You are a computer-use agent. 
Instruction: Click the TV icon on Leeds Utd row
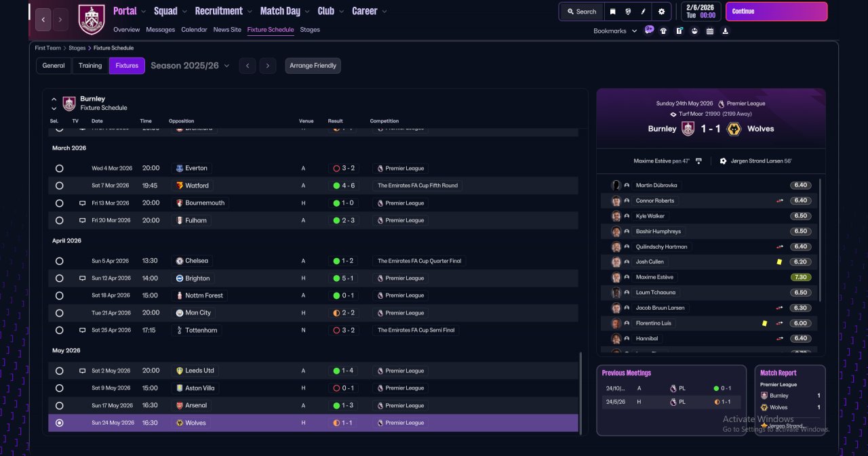coord(83,371)
